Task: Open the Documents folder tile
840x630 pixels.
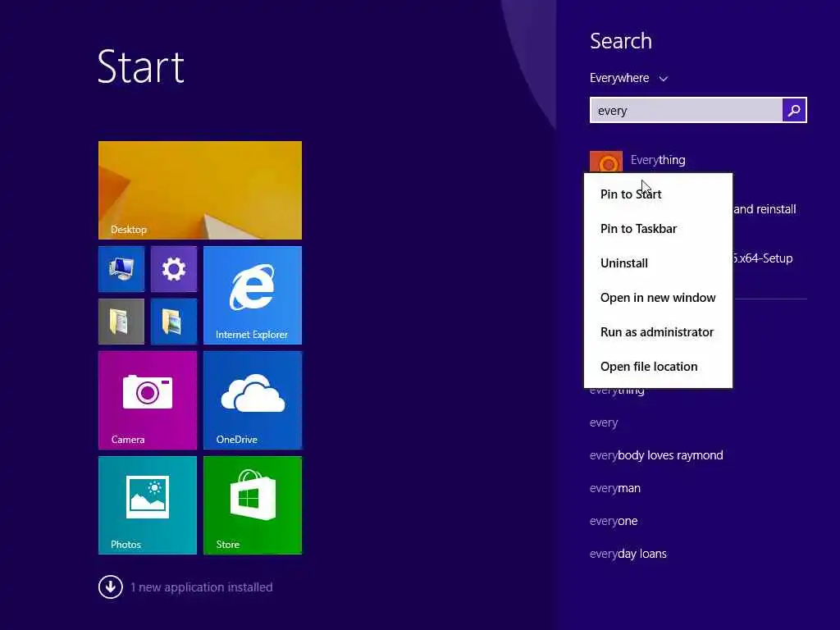Action: point(121,322)
